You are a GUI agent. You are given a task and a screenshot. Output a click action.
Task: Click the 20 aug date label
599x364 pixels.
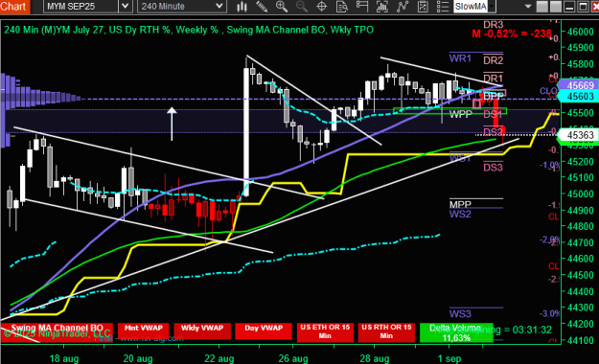click(138, 358)
